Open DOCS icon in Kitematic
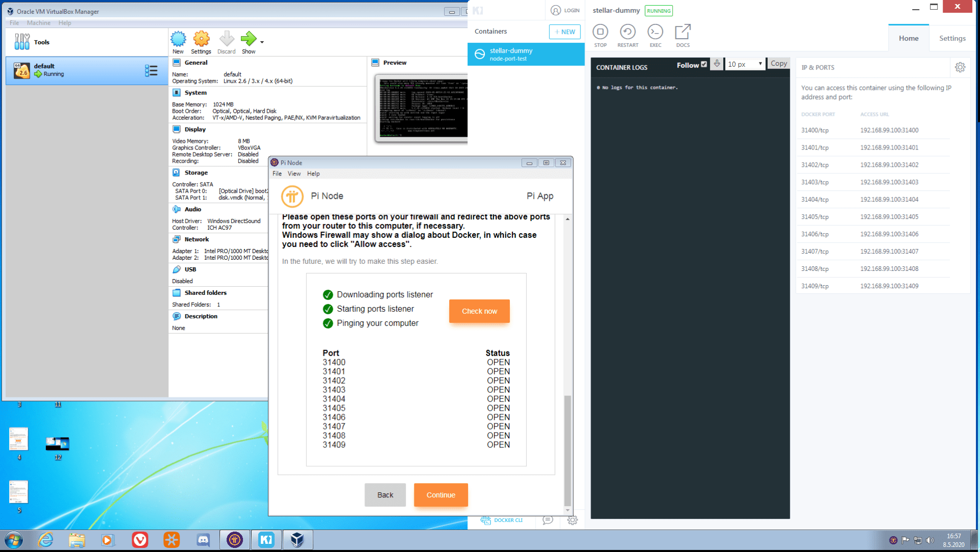980x552 pixels. point(683,36)
